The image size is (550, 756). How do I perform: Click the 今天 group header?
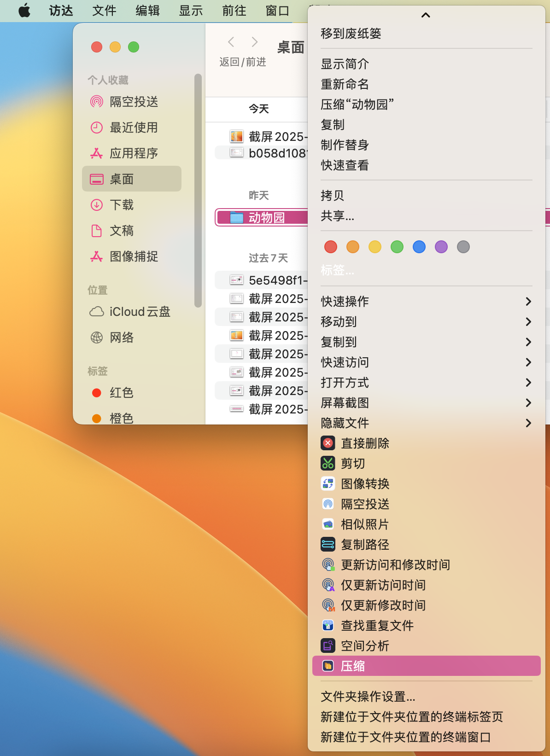(259, 109)
